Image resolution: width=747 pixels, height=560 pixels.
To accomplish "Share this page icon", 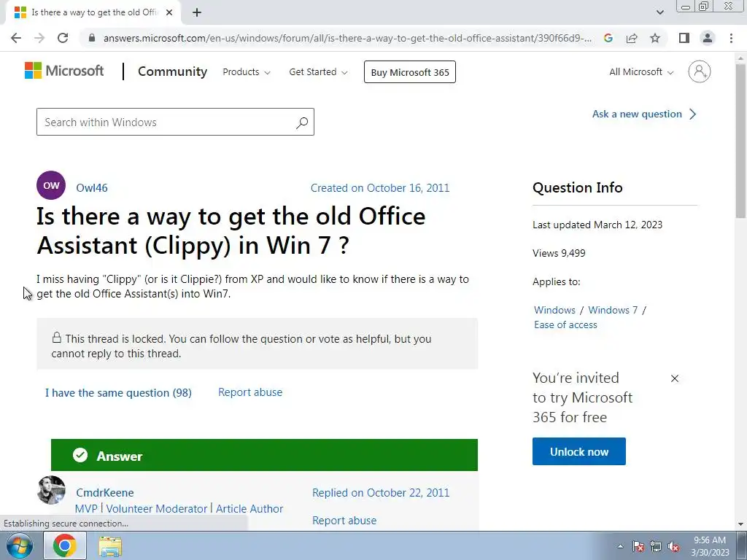I will [632, 38].
